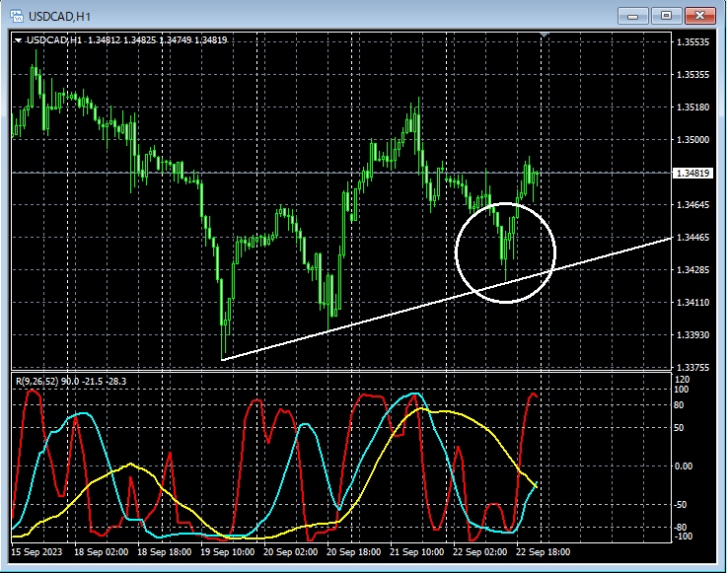728x573 pixels.
Task: Click the 20 Sep 02:00 time label
Action: (x=291, y=552)
